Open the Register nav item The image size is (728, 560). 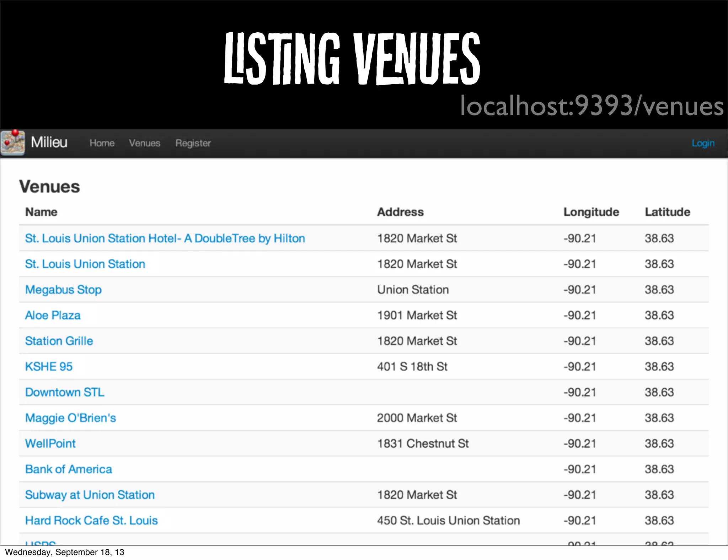coord(193,143)
